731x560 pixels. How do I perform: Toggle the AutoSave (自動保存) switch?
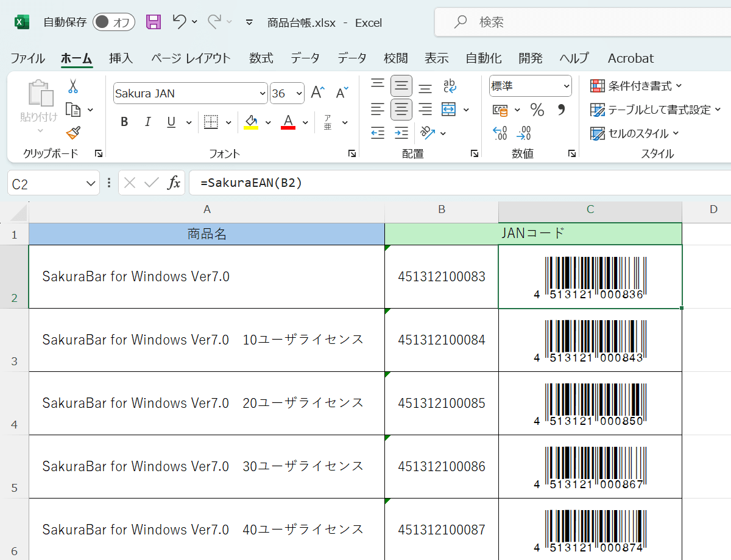click(114, 23)
